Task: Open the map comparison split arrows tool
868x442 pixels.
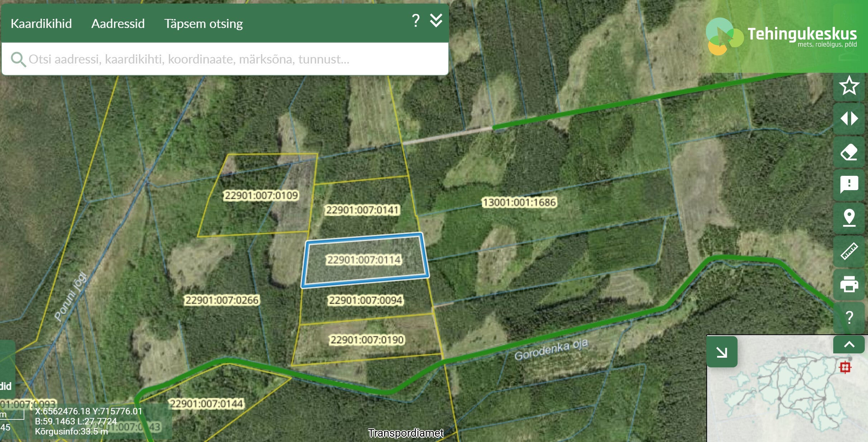Action: 849,119
